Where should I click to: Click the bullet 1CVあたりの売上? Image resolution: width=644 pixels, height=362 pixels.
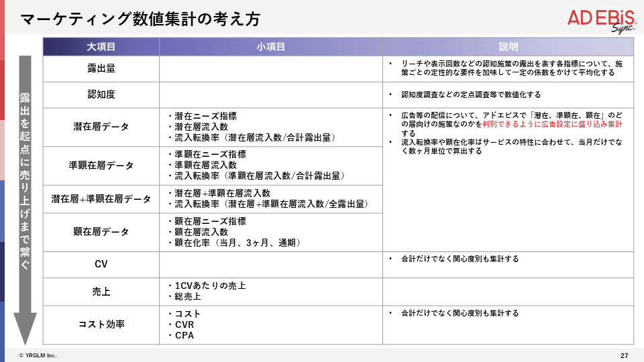207,286
